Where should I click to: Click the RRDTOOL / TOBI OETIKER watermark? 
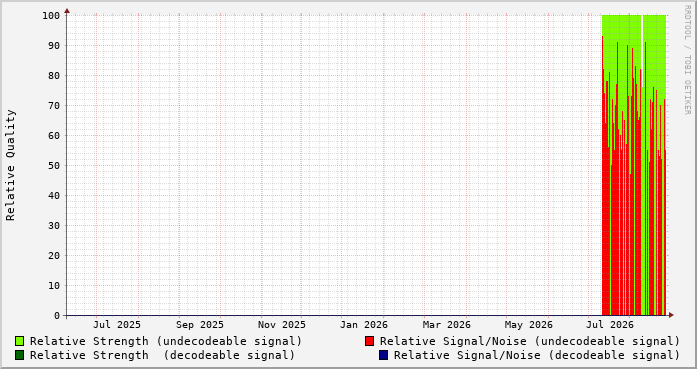pos(687,60)
